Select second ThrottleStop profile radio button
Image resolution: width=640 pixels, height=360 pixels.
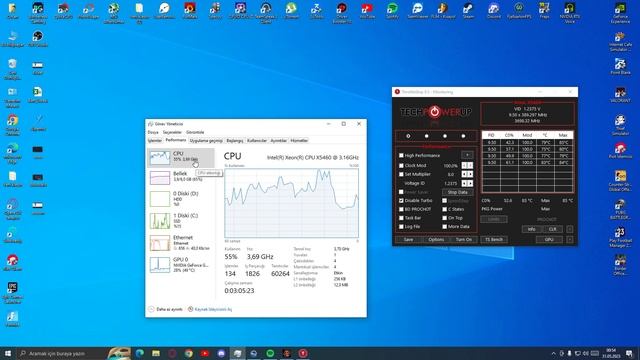coord(427,136)
